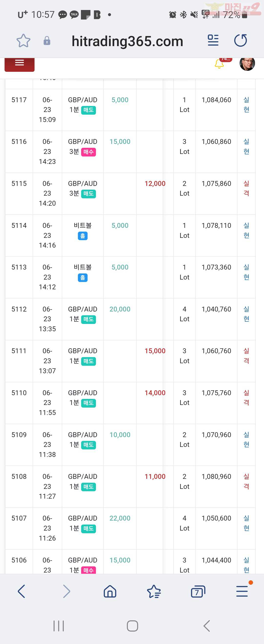
Task: Reload the page with refresh icon
Action: [241, 40]
